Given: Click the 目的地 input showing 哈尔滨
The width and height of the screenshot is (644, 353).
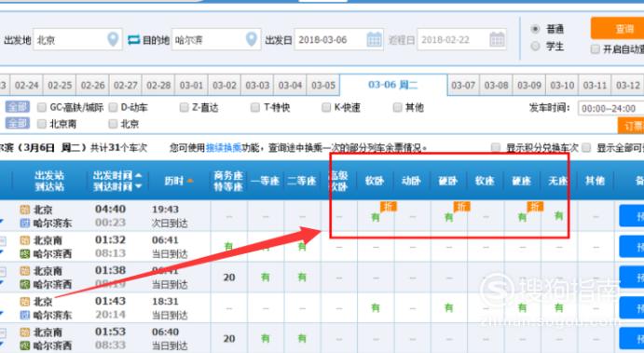Looking at the screenshot, I should (x=216, y=39).
